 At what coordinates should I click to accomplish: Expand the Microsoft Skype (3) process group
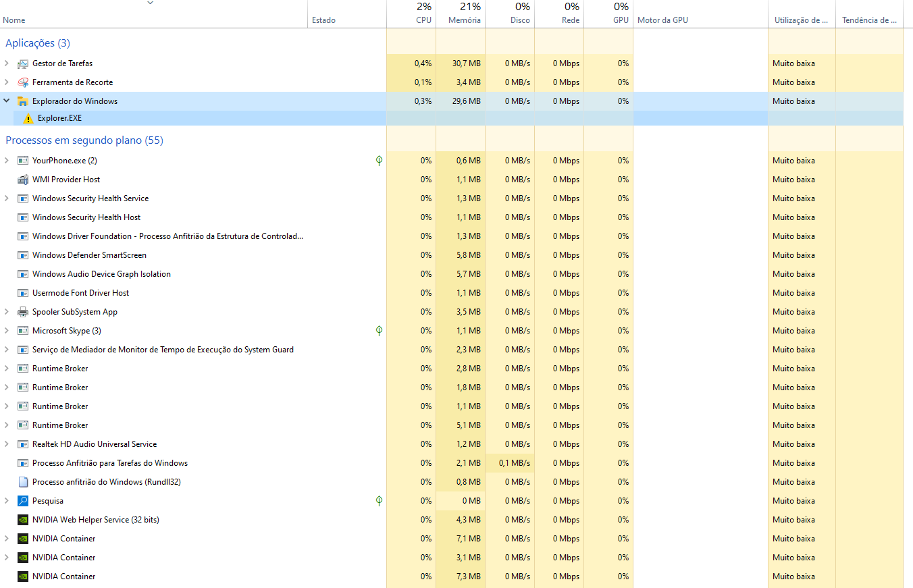tap(7, 331)
